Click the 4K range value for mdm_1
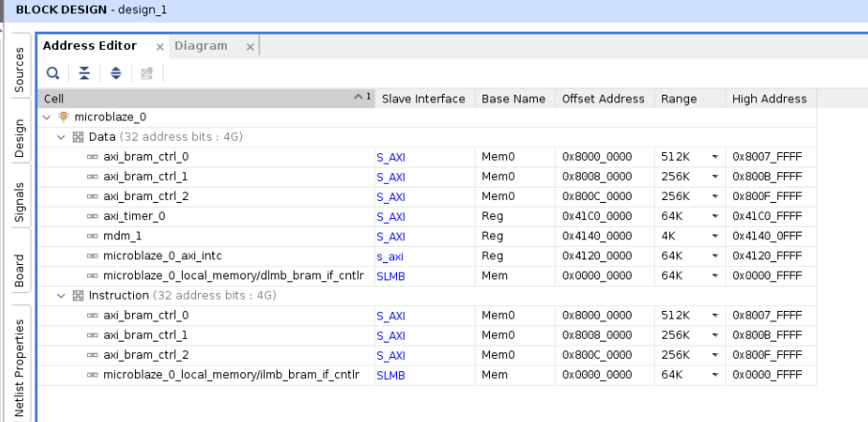The height and width of the screenshot is (422, 868). 668,236
